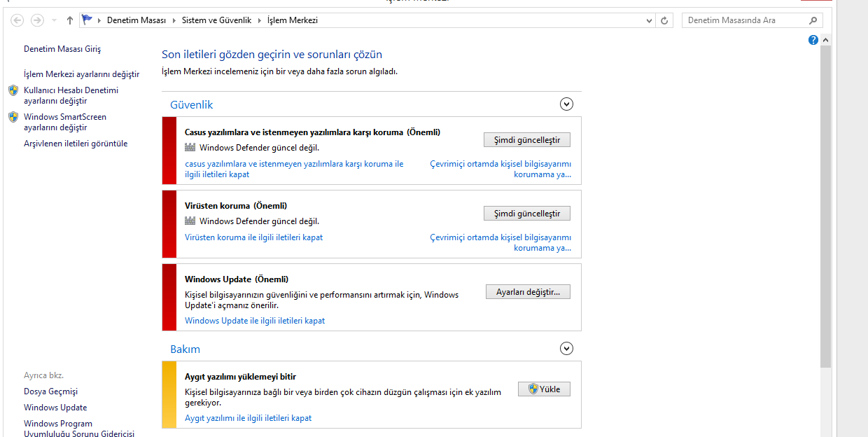This screenshot has width=868, height=437.
Task: Click the Action Center flag icon in address bar
Action: [x=87, y=20]
